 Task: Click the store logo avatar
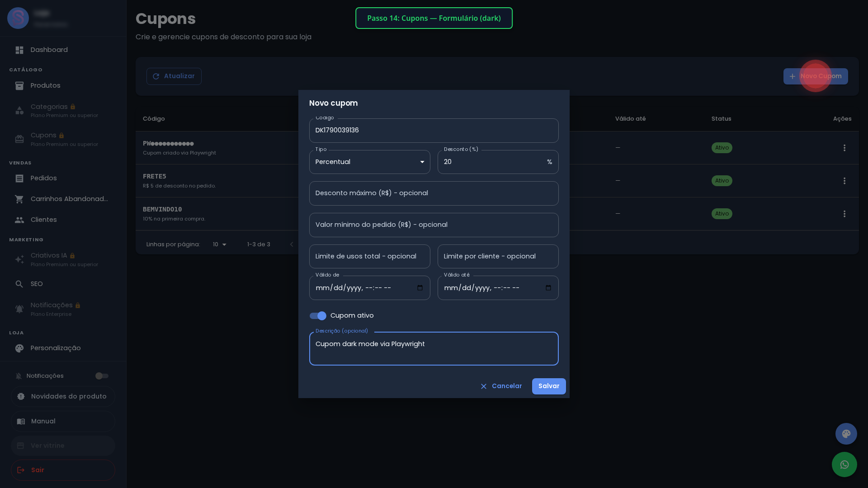click(18, 18)
